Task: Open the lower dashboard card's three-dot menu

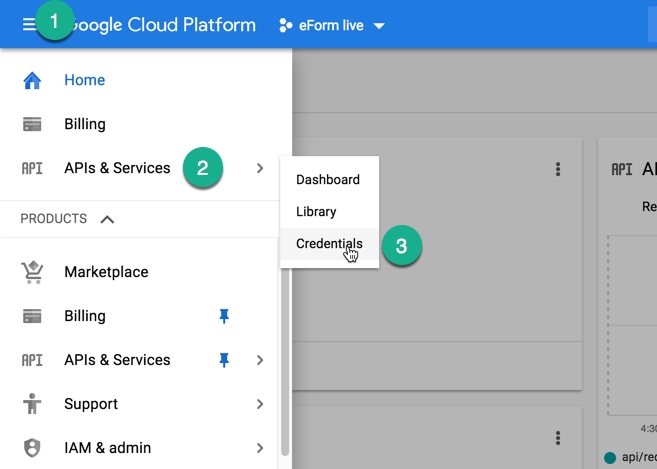Action: [x=558, y=438]
